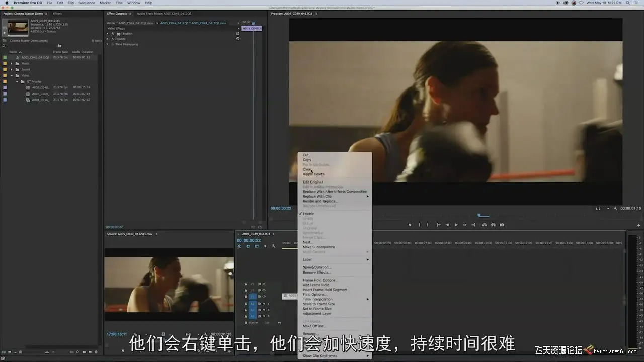Viewport: 644px width, 362px height.
Task: Click the Media Duration column header
Action: click(x=83, y=52)
